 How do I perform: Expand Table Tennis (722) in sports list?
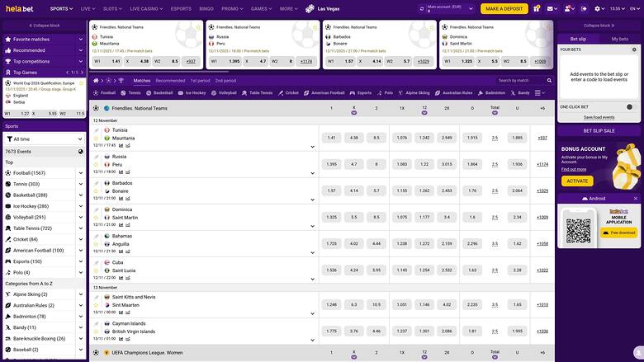[x=81, y=228]
